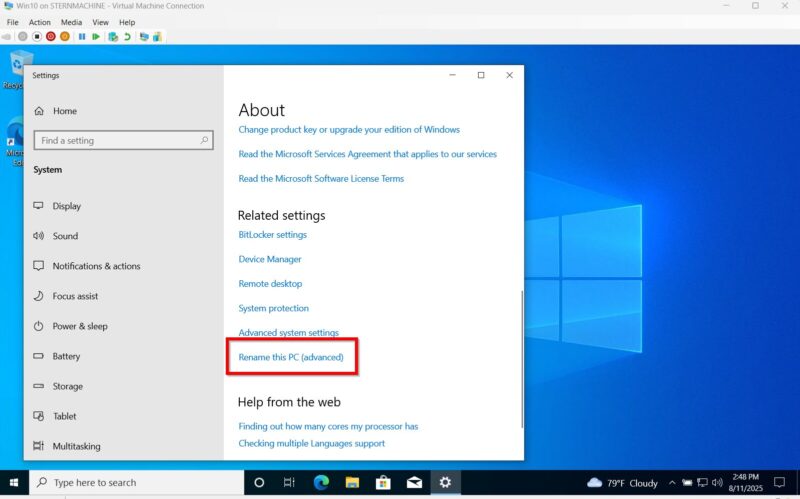The height and width of the screenshot is (499, 800).
Task: Click Rename this PC (advanced) link
Action: click(291, 357)
